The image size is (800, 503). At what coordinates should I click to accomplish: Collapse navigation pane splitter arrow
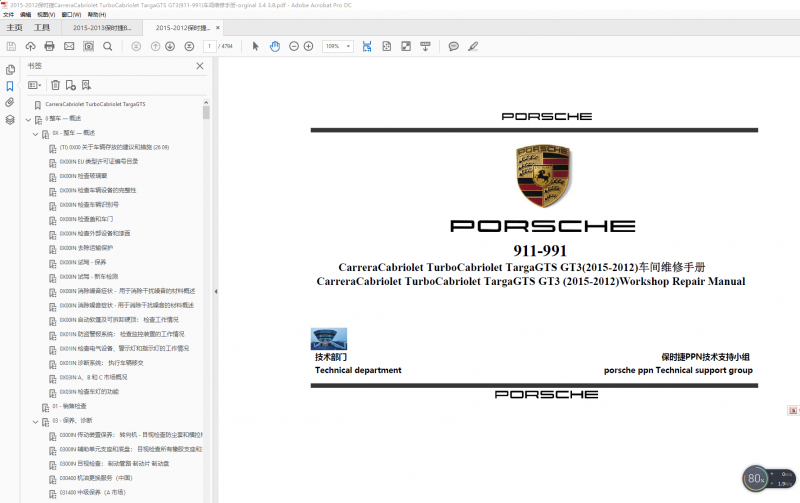click(x=216, y=291)
